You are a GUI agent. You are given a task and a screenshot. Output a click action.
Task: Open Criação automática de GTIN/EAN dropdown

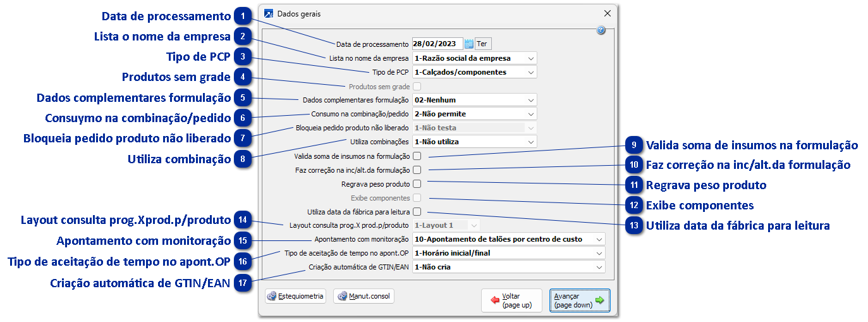pos(508,267)
